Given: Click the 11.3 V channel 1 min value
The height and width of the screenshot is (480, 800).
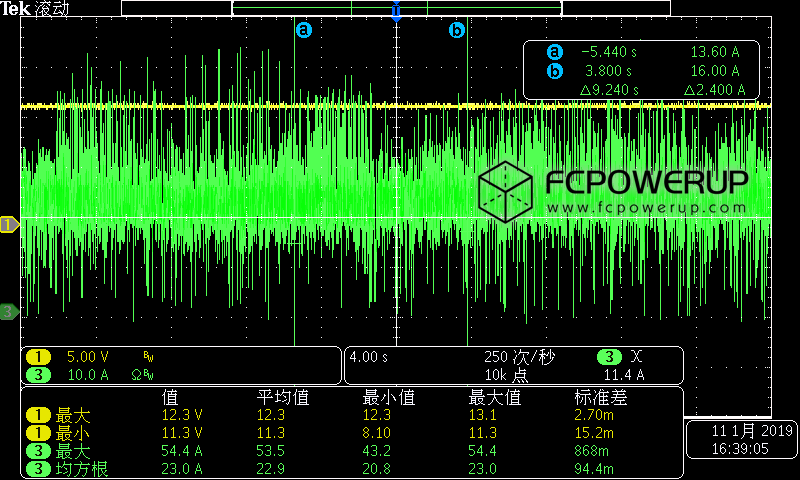Looking at the screenshot, I should (x=182, y=434).
